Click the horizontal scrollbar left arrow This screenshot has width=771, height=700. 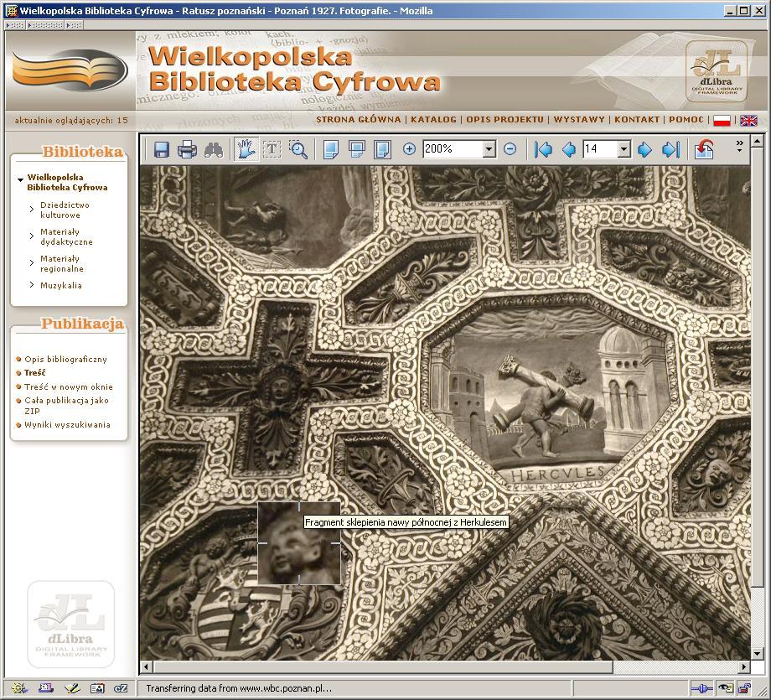click(x=146, y=667)
